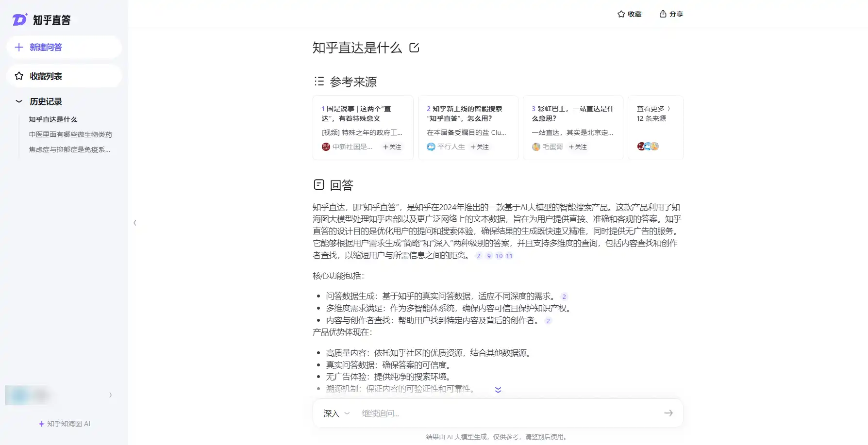Viewport: 868px width, 445px height.
Task: Open source card 国是说事 这两个直达
Action: 363,128
